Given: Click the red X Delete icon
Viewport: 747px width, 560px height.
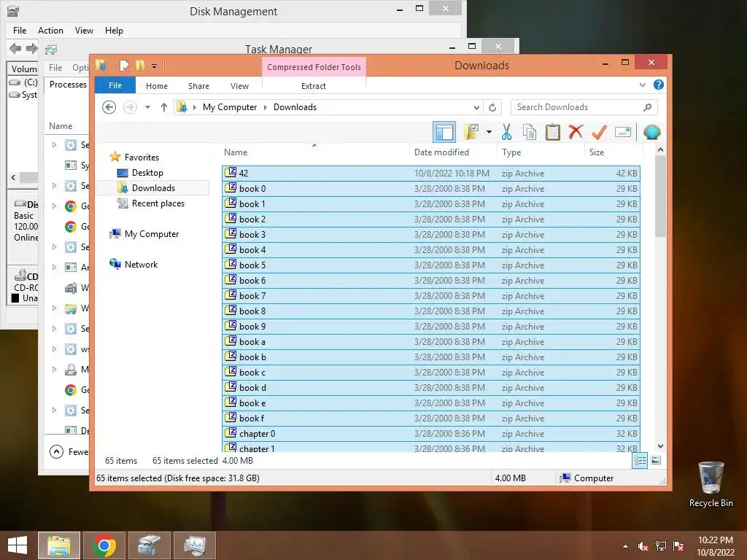Looking at the screenshot, I should [x=576, y=131].
